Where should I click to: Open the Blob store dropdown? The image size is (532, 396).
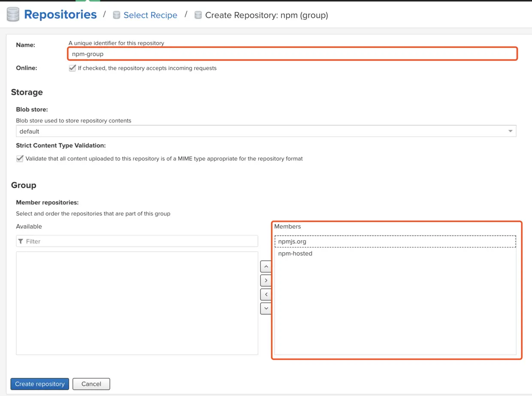266,131
